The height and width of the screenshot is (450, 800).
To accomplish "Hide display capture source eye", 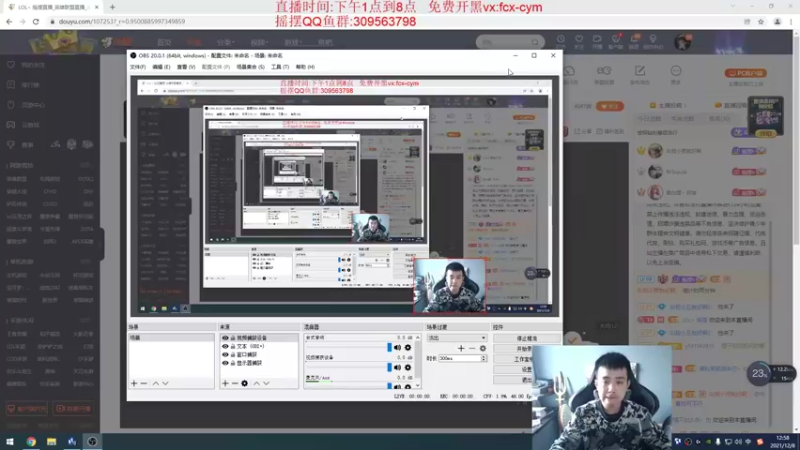I will 225,363.
